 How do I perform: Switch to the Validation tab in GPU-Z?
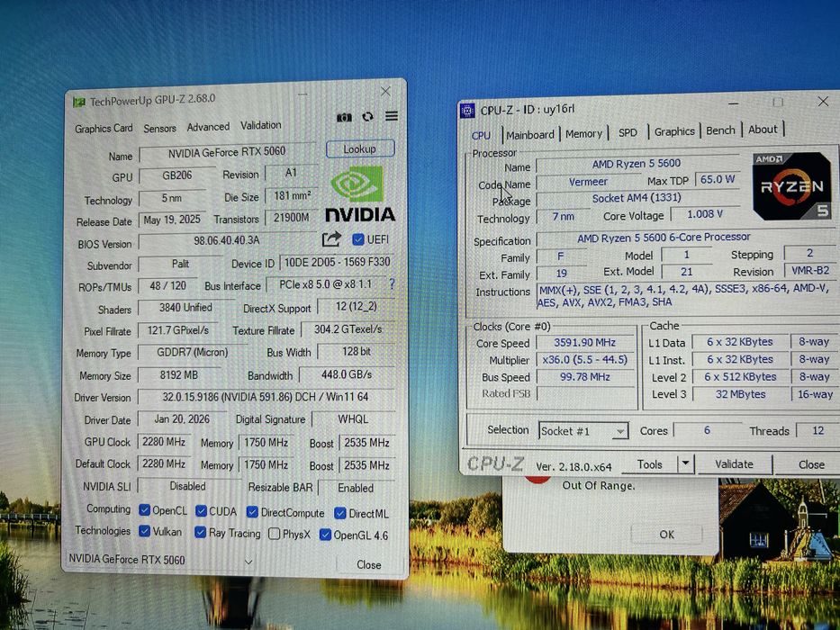pos(261,125)
